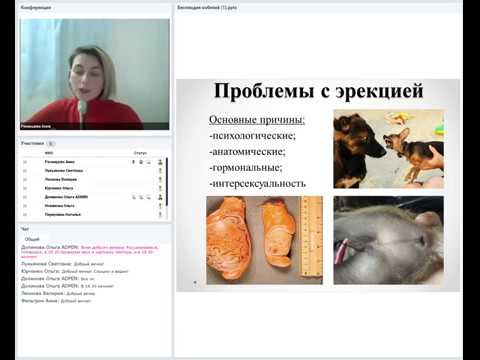This screenshot has height=360, width=480.
Task: Click person icon in Юрченко Ольга participant row
Action: [x=160, y=188]
